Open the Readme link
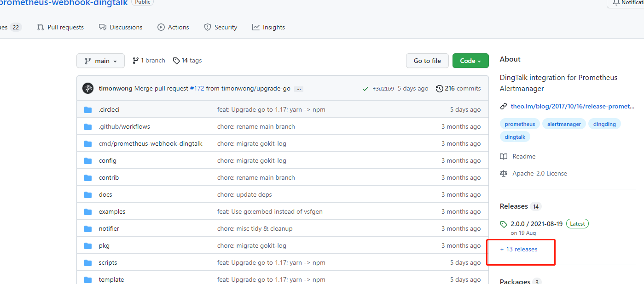Screen dimensions: 644x284 pyautogui.click(x=524, y=156)
